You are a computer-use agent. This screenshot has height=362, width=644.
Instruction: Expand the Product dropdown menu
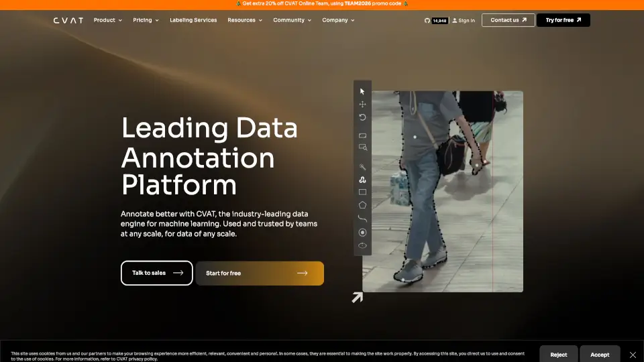(x=107, y=20)
